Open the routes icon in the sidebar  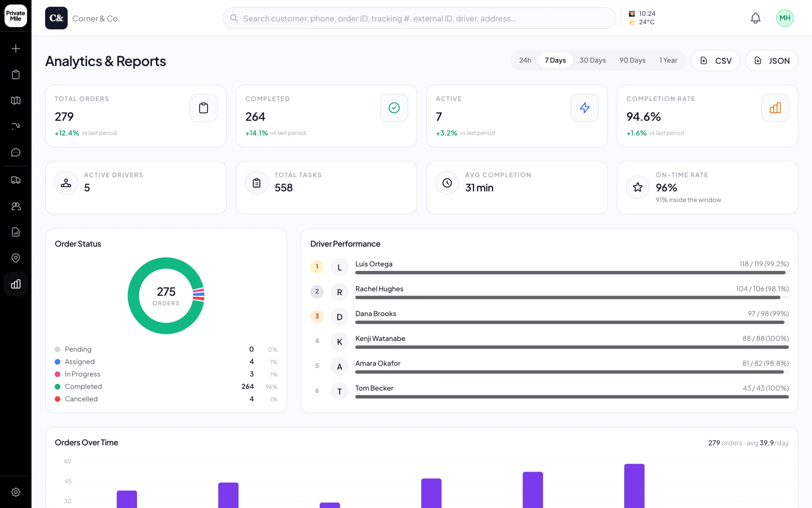click(16, 126)
